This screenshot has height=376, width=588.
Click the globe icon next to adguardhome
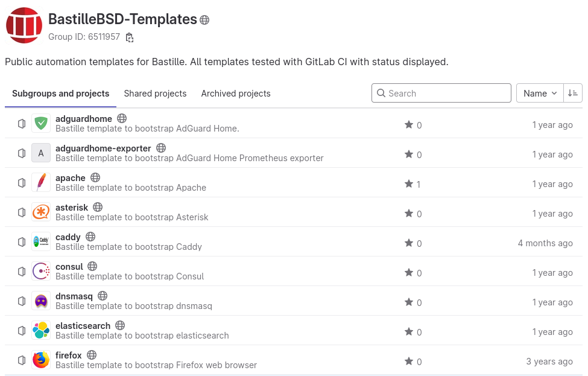(x=122, y=118)
